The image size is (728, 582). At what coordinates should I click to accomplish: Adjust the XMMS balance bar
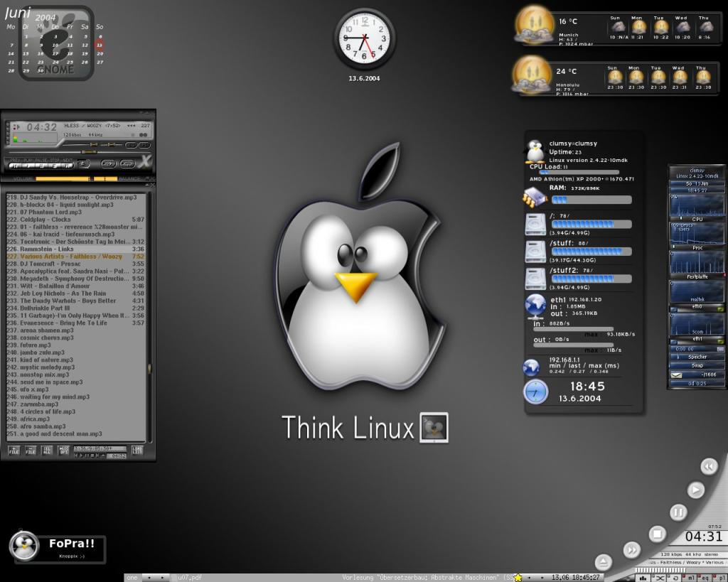coord(106,178)
